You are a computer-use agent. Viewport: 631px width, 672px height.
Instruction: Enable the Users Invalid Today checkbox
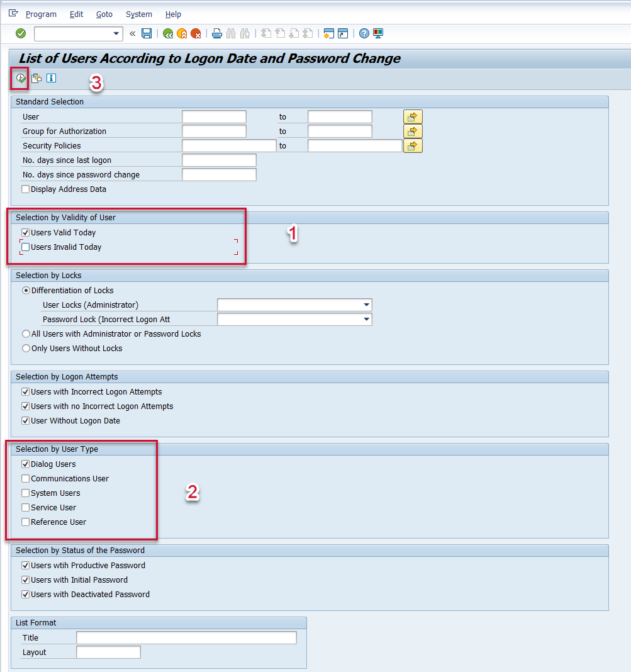pos(26,247)
